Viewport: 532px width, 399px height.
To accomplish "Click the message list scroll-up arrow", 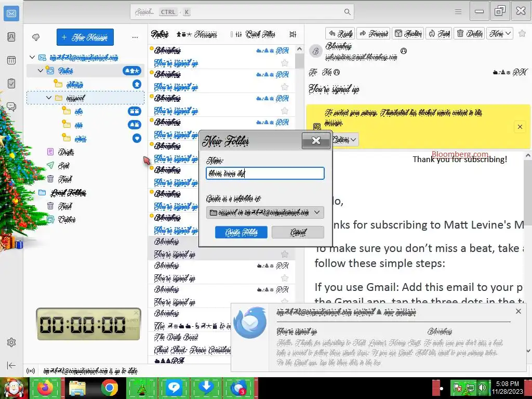I will pos(299,49).
